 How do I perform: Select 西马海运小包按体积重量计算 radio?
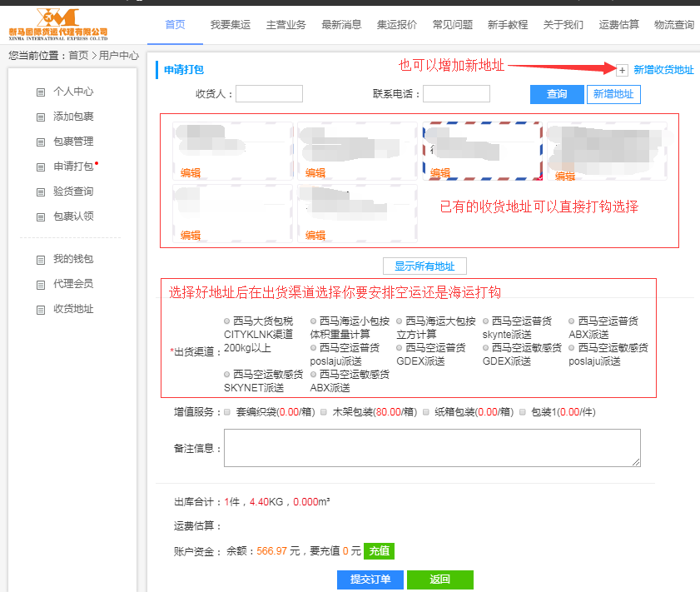click(x=314, y=321)
